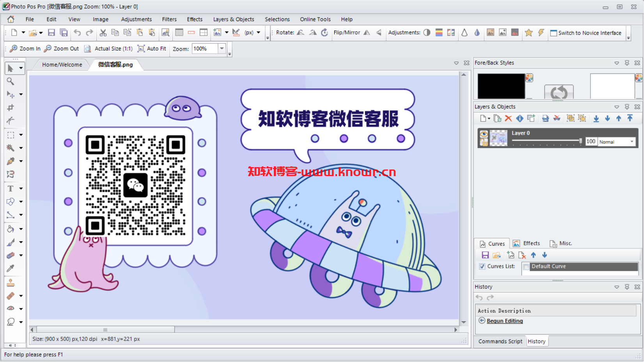This screenshot has height=362, width=644.
Task: Expand the Text tool options arrow
Action: (21, 189)
